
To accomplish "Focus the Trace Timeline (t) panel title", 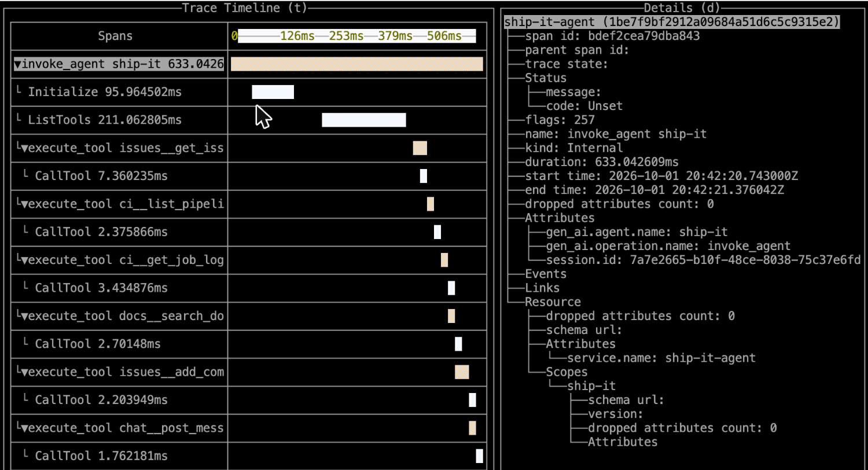I will click(x=245, y=8).
